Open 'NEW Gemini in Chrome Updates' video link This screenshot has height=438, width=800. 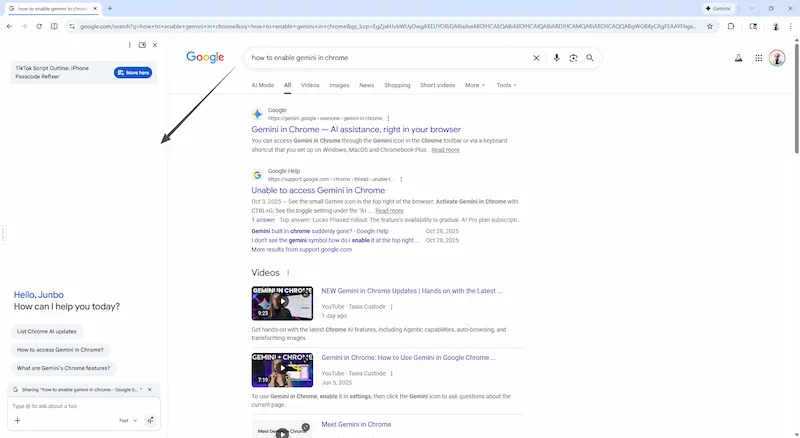pos(412,291)
